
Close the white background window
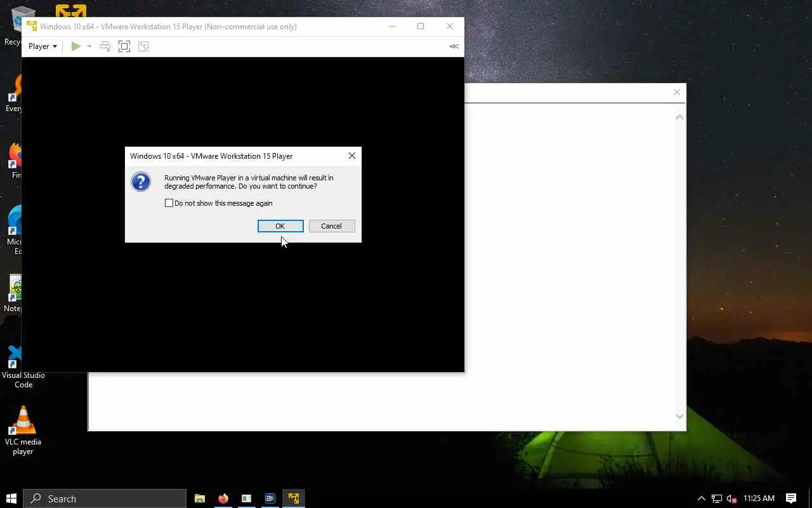click(677, 92)
